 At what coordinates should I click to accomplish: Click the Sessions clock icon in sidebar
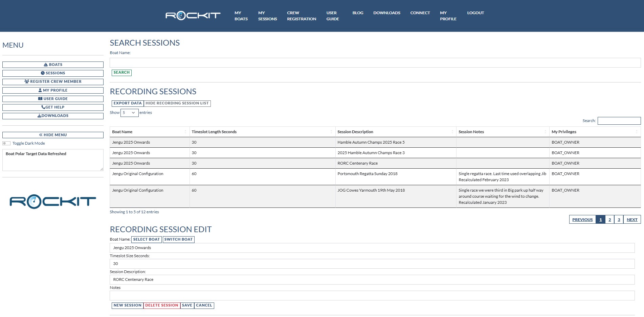(43, 73)
